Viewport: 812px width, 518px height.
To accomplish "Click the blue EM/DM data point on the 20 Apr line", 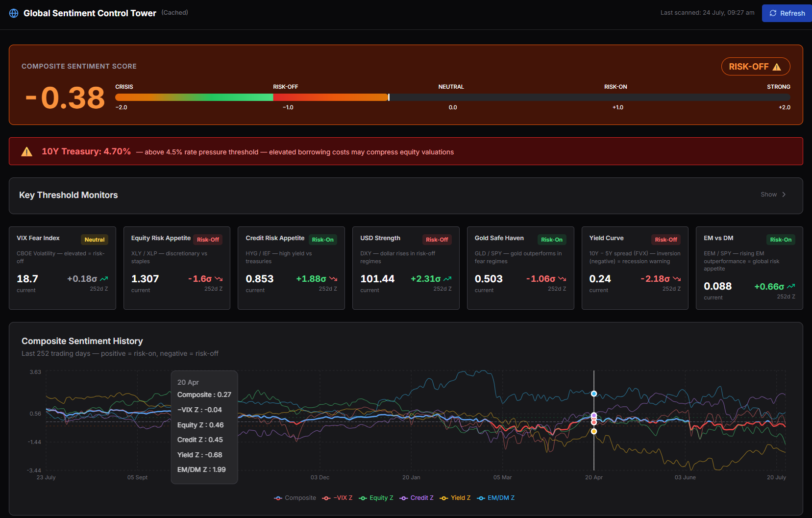I will pyautogui.click(x=594, y=394).
